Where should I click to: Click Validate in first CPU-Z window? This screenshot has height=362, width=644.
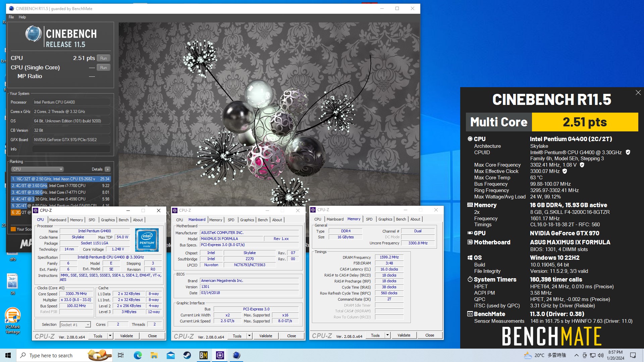(x=126, y=336)
